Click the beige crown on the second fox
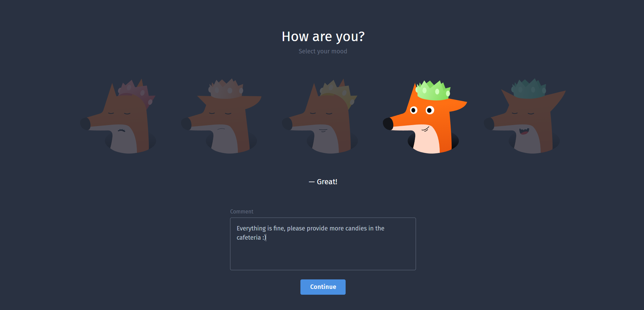Image resolution: width=644 pixels, height=310 pixels. [x=226, y=89]
